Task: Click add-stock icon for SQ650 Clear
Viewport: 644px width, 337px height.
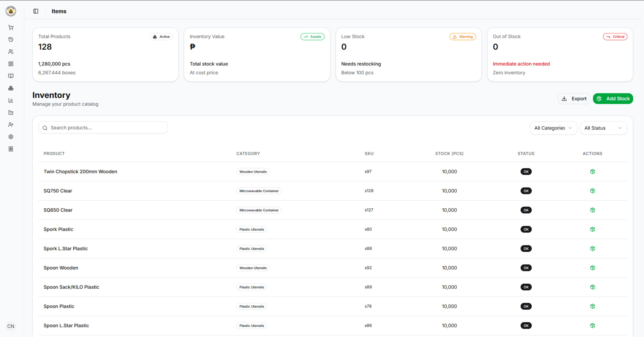Action: tap(592, 210)
